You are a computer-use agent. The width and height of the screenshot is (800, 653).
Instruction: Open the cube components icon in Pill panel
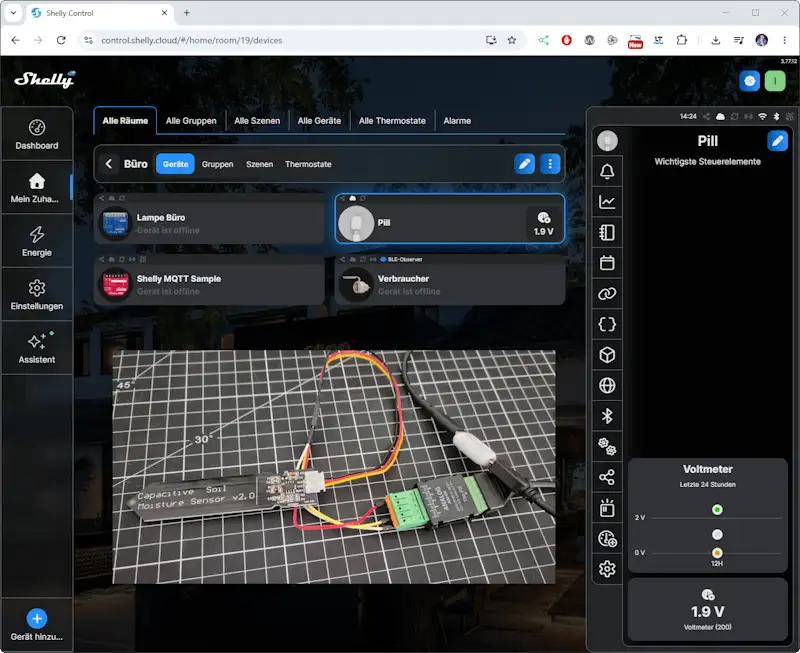tap(607, 355)
